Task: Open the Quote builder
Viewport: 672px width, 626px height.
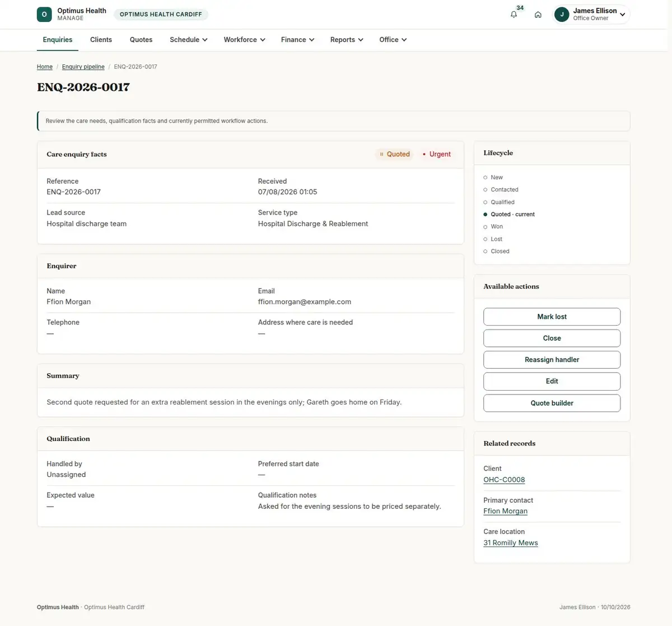Action: [552, 403]
